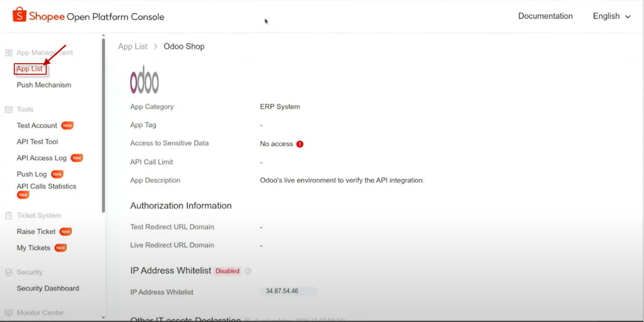The height and width of the screenshot is (322, 644).
Task: Click the app description text about Odoo's live environment
Action: pos(342,181)
